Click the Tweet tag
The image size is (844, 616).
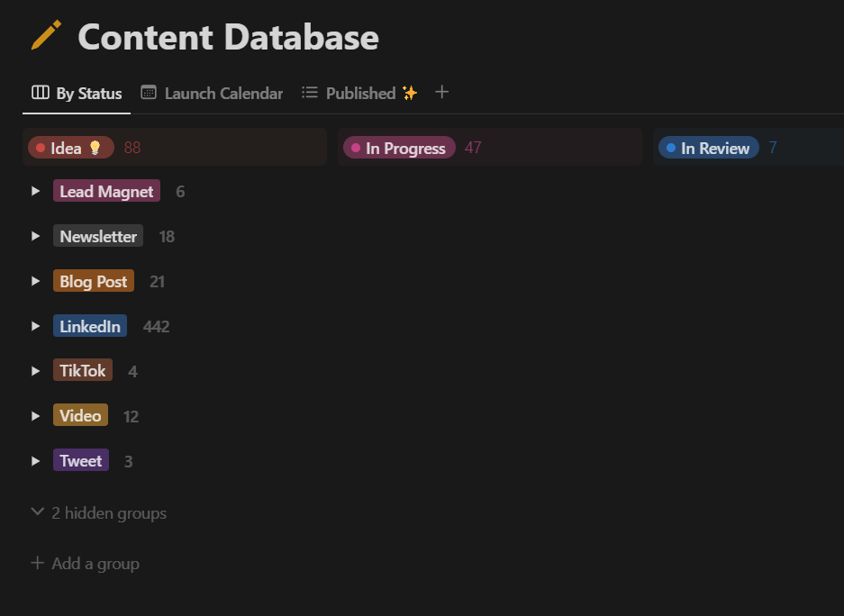click(x=81, y=461)
